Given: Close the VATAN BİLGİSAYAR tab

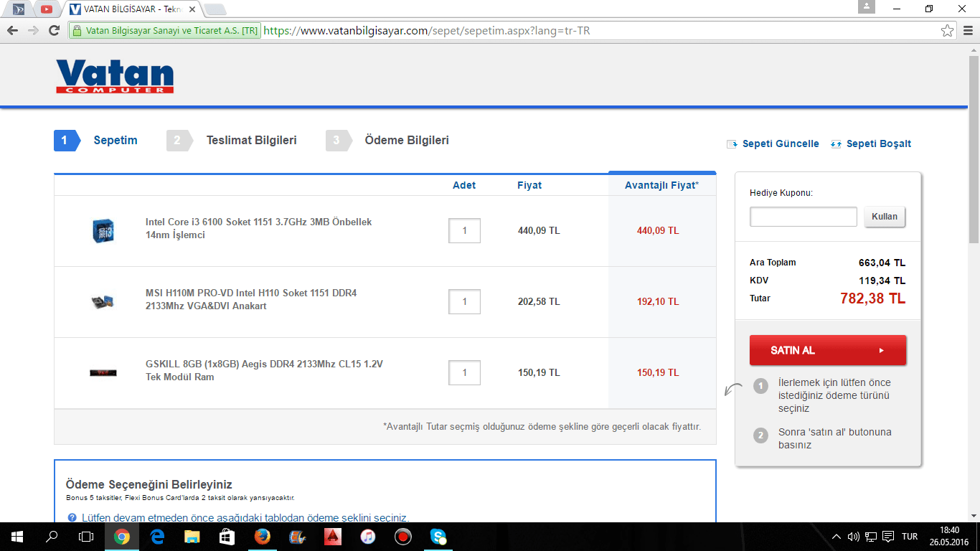Looking at the screenshot, I should pyautogui.click(x=192, y=9).
